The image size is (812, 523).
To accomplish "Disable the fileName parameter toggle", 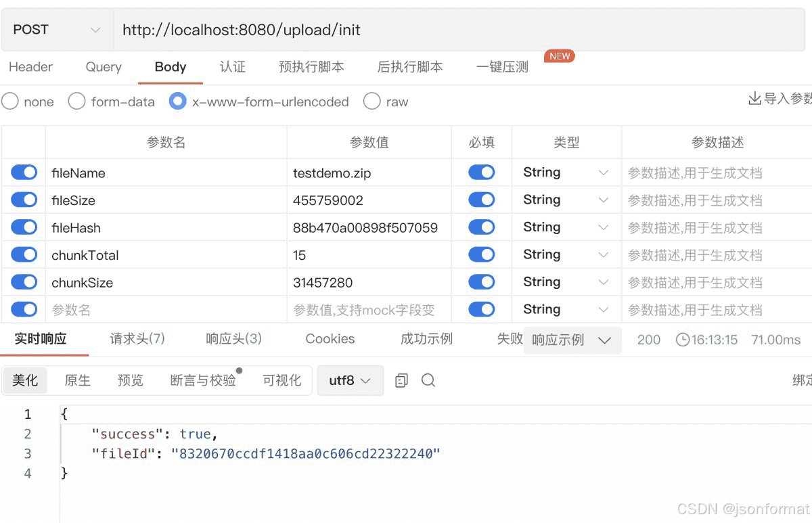I will (24, 173).
